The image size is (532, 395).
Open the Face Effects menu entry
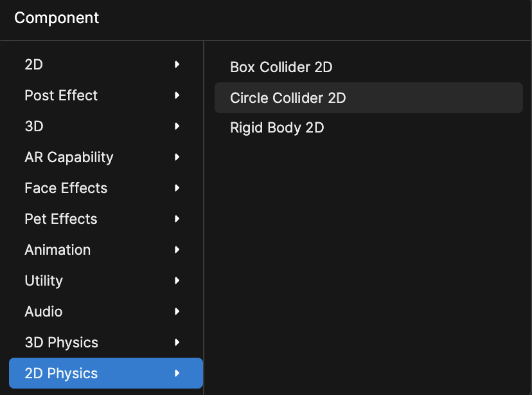(x=66, y=188)
